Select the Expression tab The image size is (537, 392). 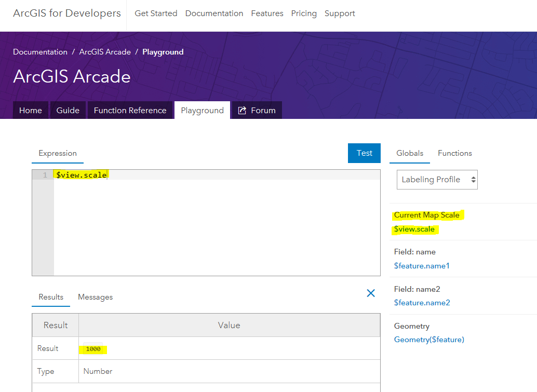click(58, 153)
